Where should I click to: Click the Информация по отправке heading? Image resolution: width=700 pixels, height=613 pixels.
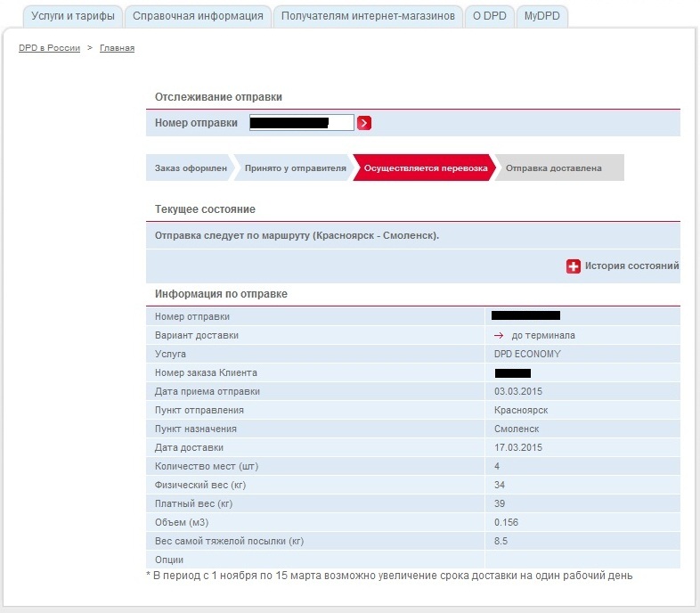[221, 294]
